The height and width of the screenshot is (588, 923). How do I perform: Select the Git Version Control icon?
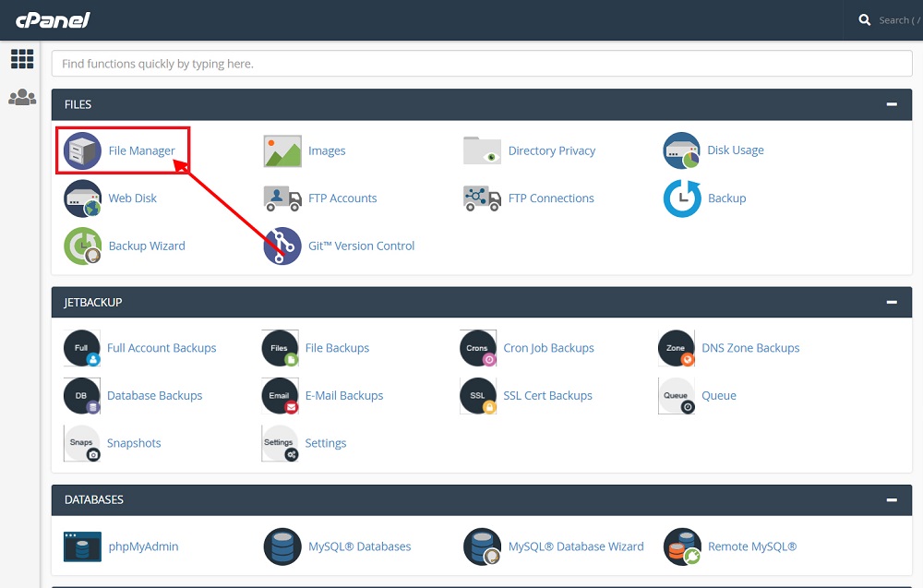[282, 246]
